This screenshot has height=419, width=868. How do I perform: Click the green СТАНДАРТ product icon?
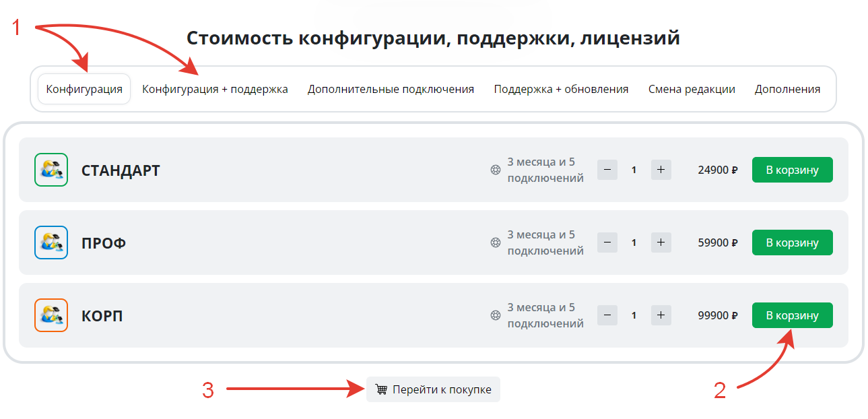(x=51, y=170)
